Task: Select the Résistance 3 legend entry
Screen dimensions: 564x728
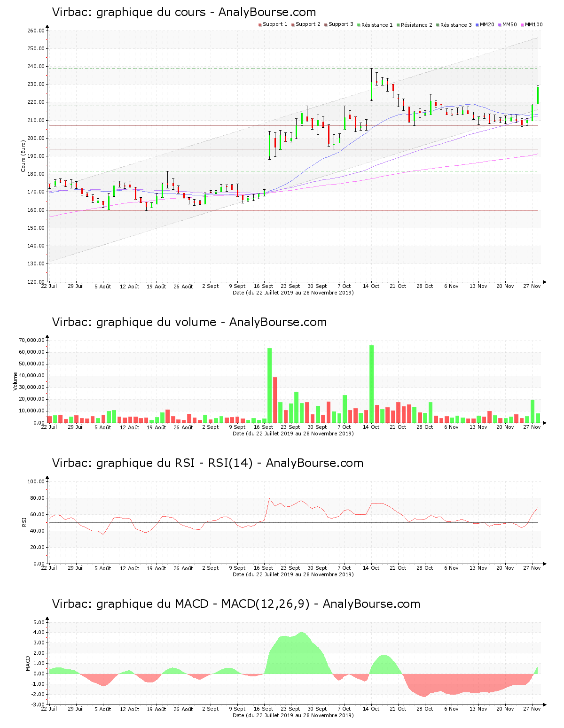Action: (x=454, y=25)
